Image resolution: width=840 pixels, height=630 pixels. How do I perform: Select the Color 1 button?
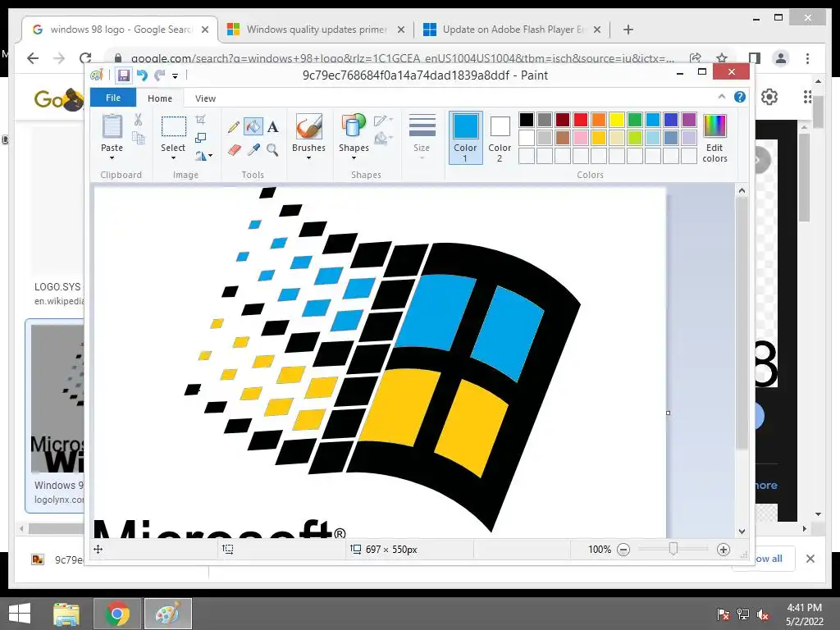coord(466,138)
